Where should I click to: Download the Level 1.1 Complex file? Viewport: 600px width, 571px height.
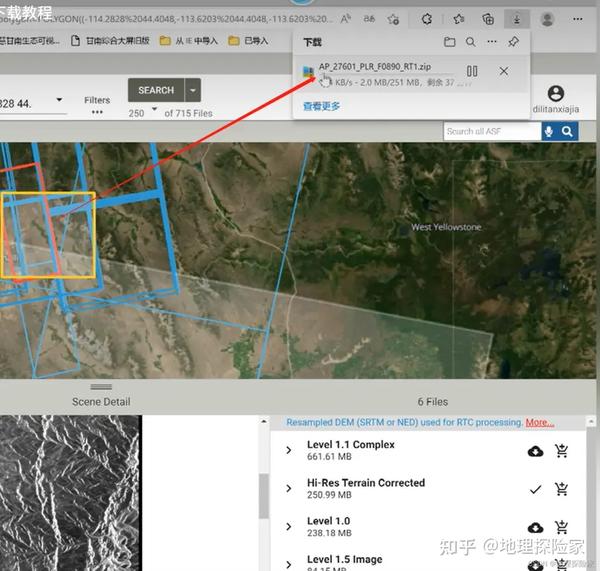click(x=535, y=451)
